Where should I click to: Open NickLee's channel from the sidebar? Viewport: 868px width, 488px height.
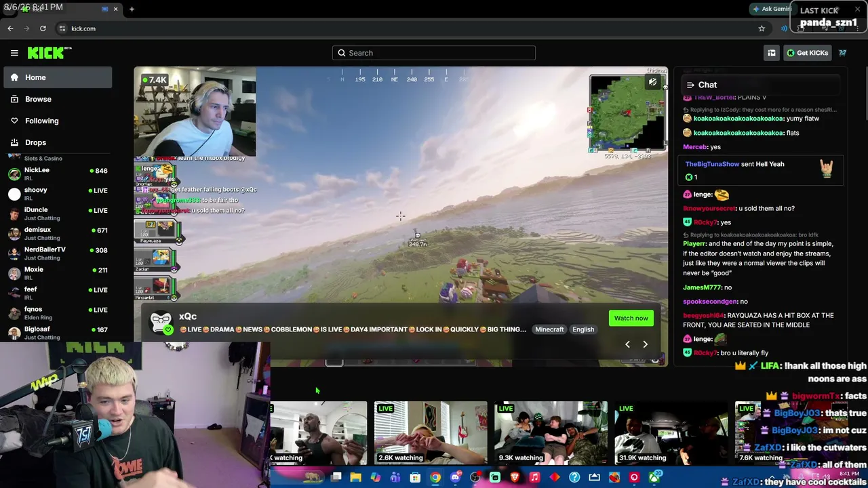coord(58,174)
